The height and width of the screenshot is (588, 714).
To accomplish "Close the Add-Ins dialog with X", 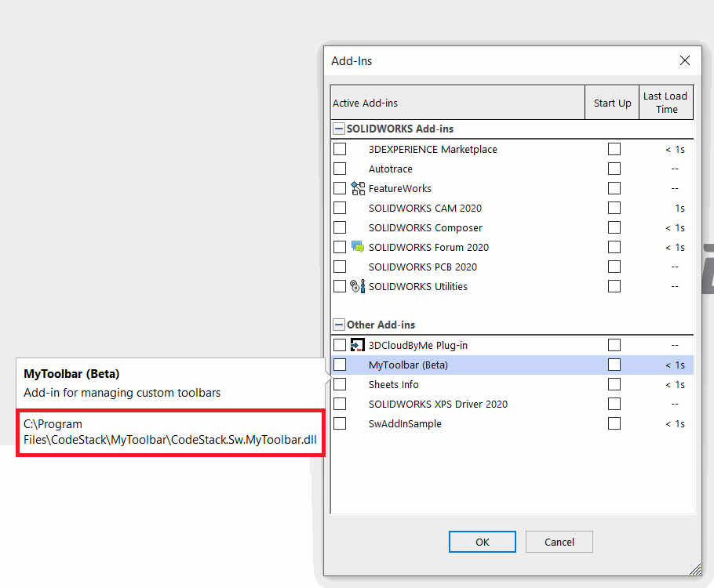I will (x=684, y=60).
